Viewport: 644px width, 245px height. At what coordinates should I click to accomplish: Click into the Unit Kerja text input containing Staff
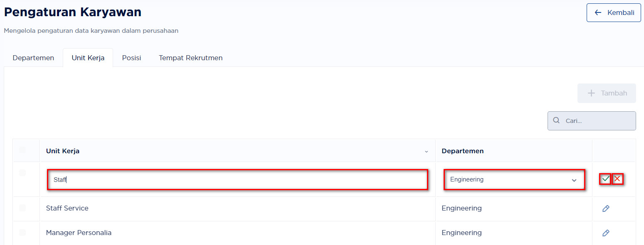(x=237, y=180)
